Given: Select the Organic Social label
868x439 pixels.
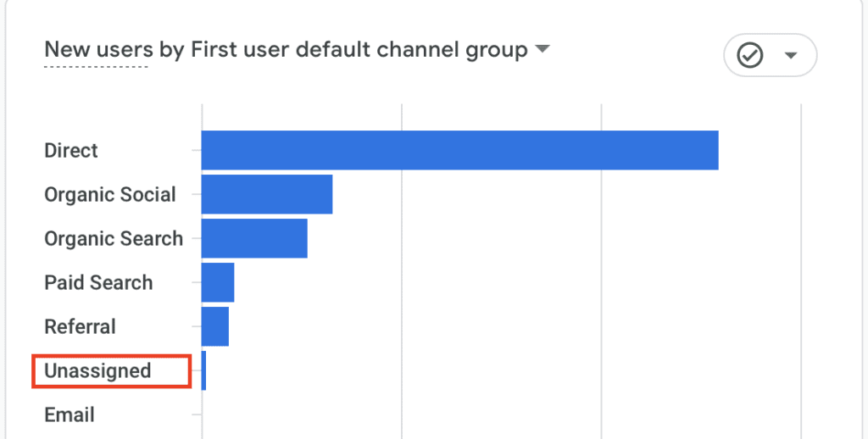Looking at the screenshot, I should (110, 195).
